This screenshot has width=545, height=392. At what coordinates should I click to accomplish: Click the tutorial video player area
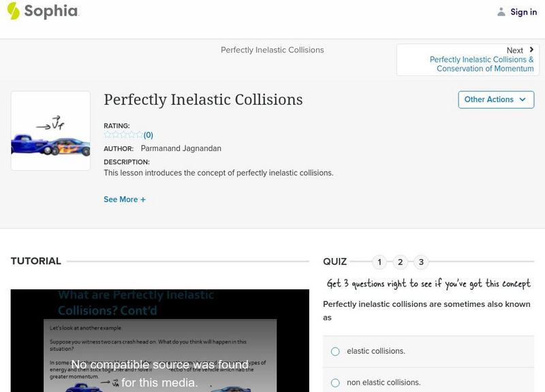[x=160, y=340]
